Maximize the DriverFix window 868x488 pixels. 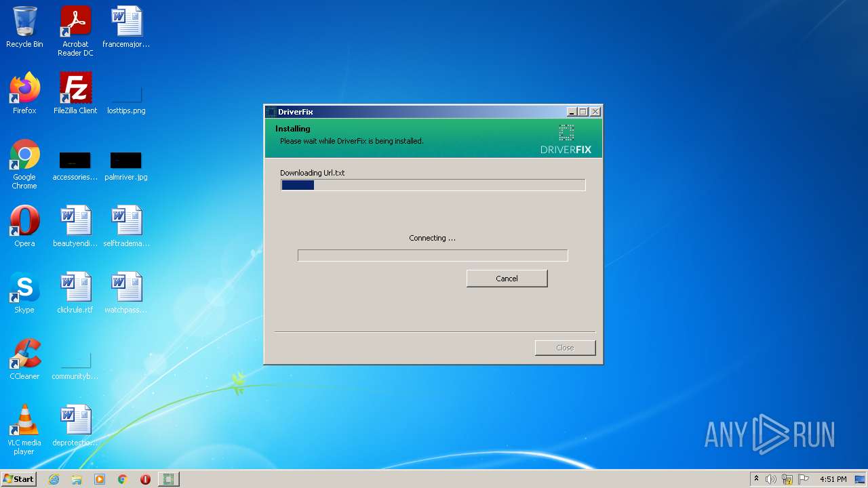click(x=583, y=112)
